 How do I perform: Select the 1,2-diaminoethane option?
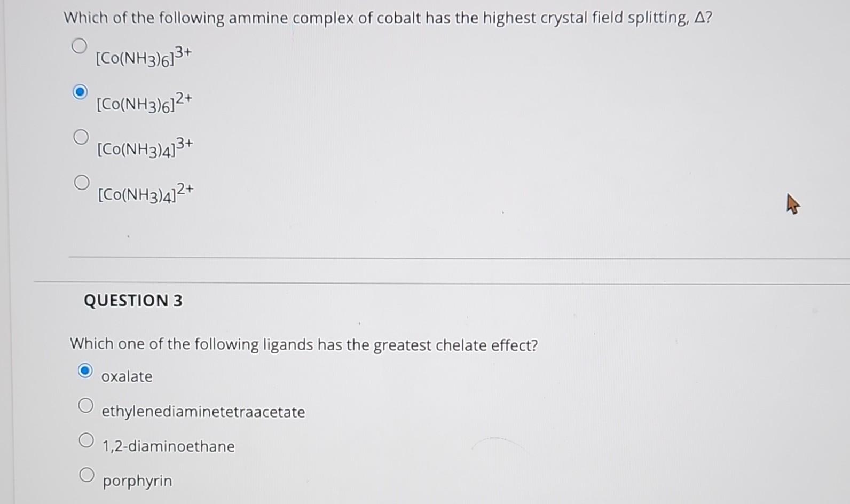(86, 439)
